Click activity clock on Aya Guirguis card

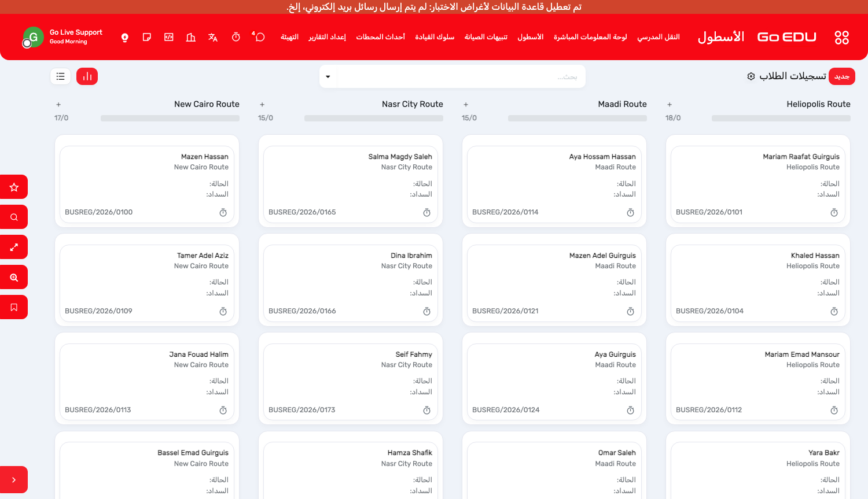tap(631, 411)
